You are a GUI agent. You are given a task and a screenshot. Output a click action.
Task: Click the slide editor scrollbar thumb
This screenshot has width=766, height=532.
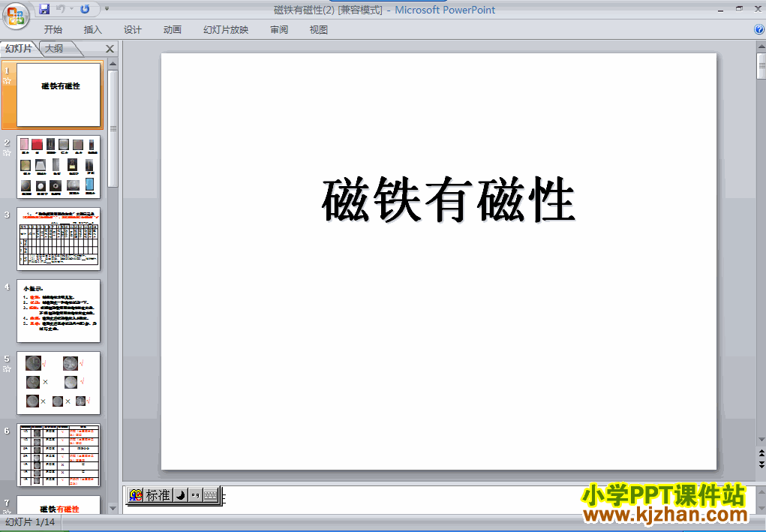pyautogui.click(x=761, y=66)
